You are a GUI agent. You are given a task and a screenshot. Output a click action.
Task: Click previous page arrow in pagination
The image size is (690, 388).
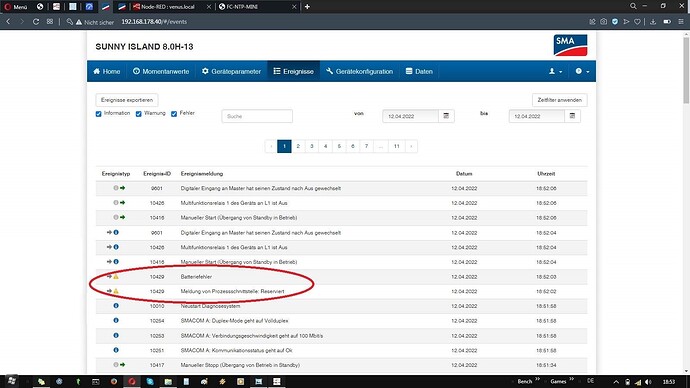point(271,146)
